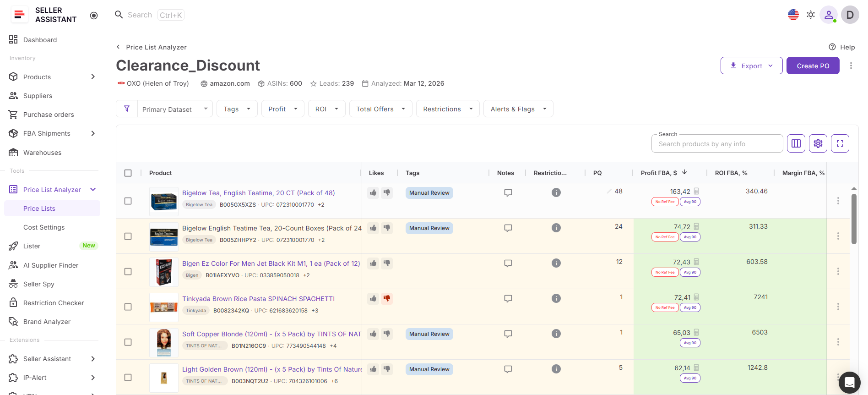Dislike the Bigen Ez Color product
The width and height of the screenshot is (868, 395).
point(387,263)
